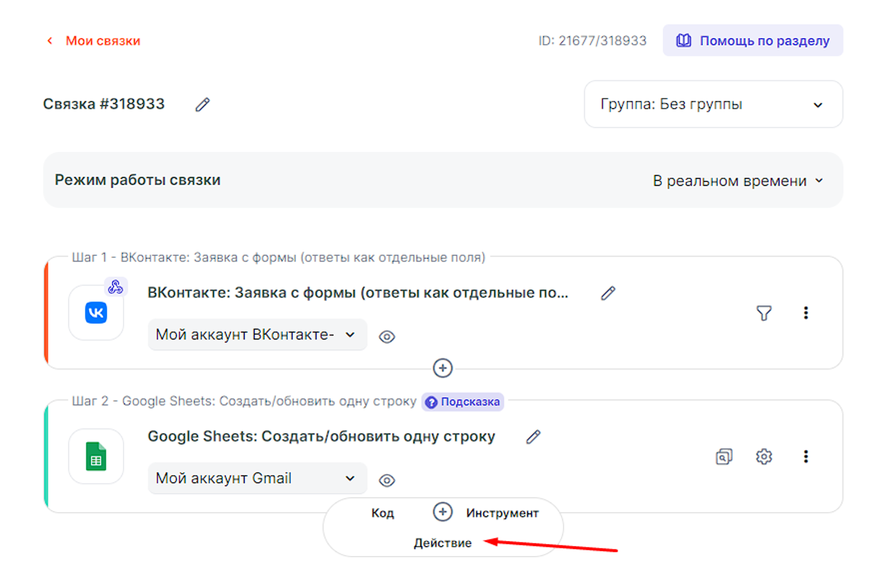The height and width of the screenshot is (588, 891).
Task: Open the filter funnel on step 1
Action: click(x=764, y=313)
